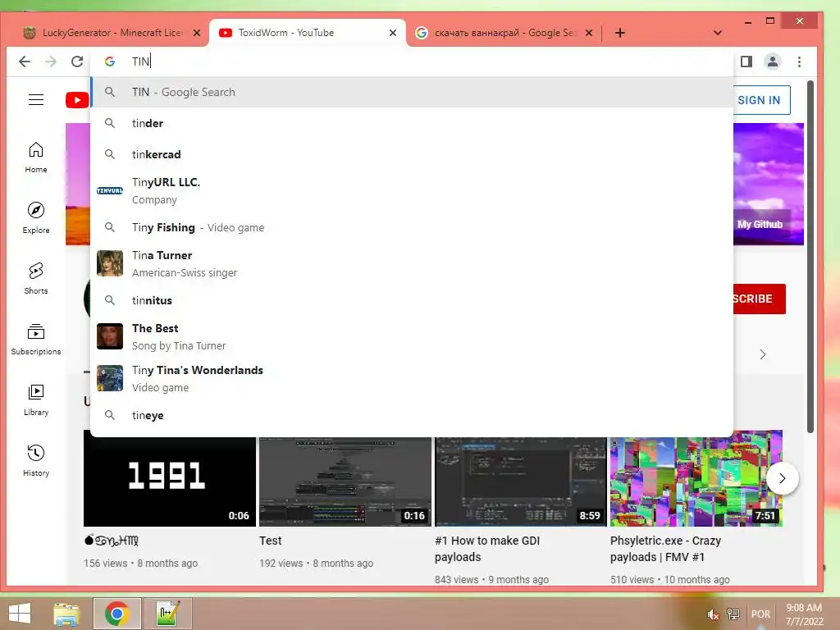The image size is (840, 630).
Task: Switch the POR input language indicator
Action: coord(760,614)
